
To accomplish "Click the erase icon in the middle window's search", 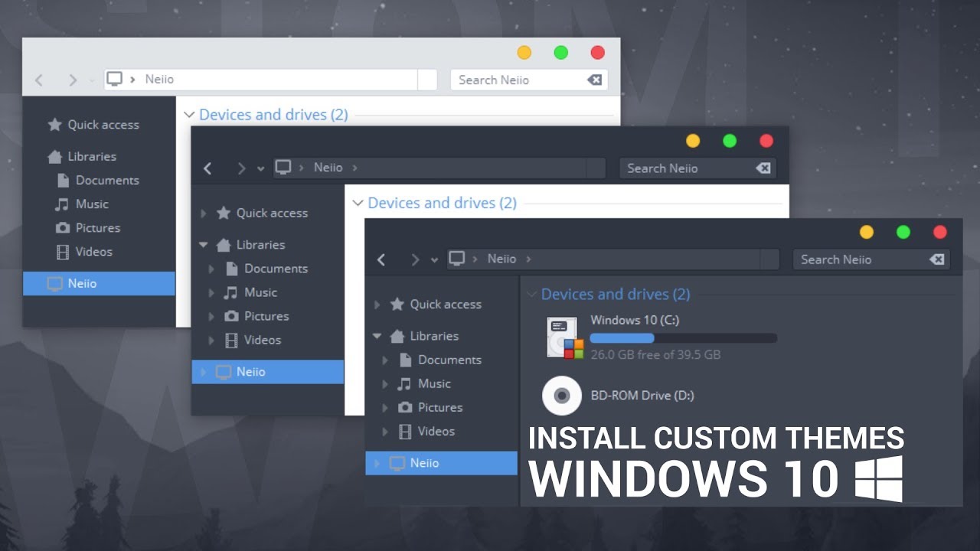I will pyautogui.click(x=763, y=168).
